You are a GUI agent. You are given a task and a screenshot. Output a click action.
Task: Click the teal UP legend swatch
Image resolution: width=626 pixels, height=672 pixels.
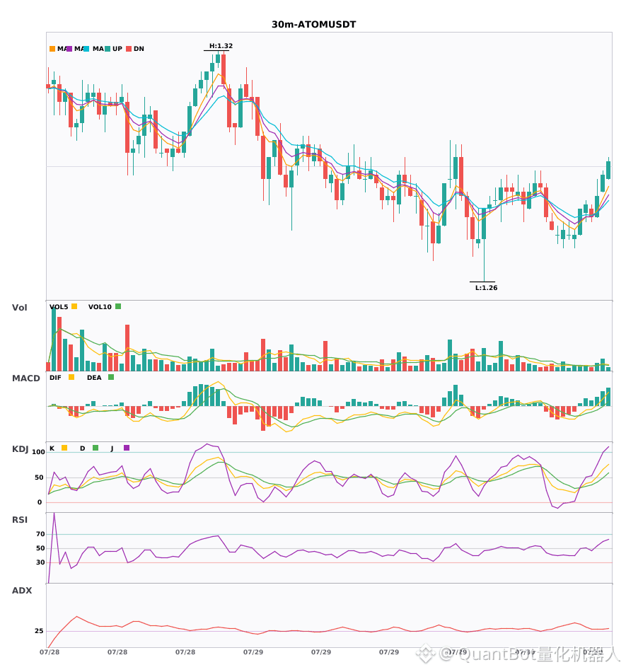coord(108,49)
